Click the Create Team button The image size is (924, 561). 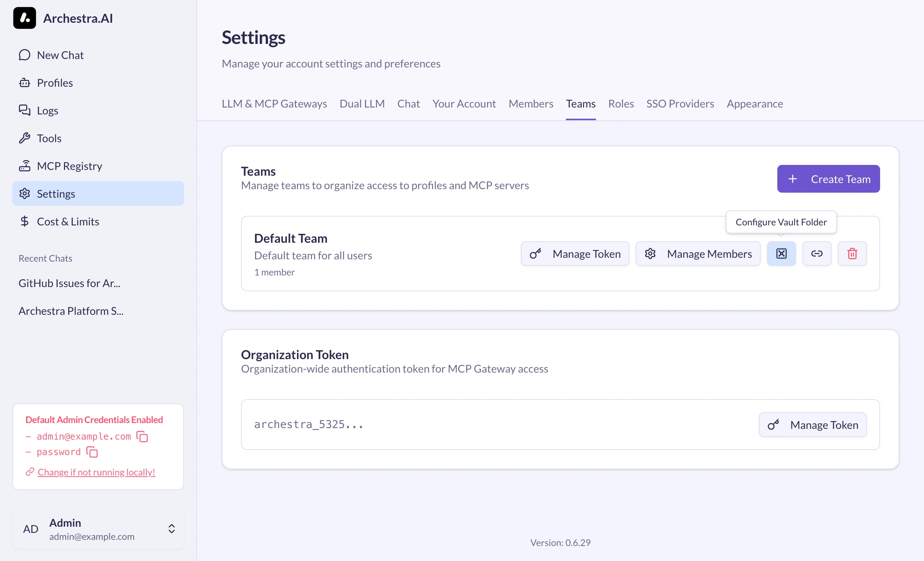pos(828,179)
